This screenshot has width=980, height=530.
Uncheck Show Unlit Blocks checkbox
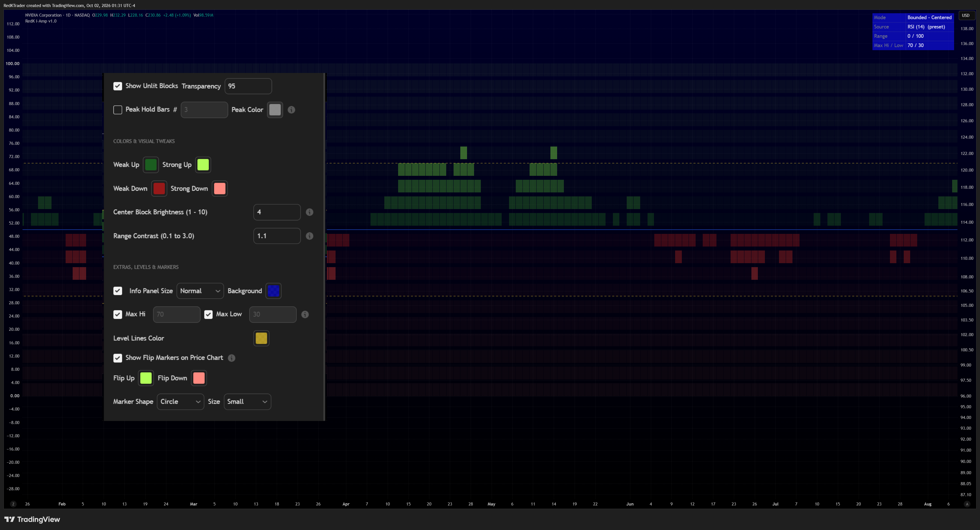click(x=118, y=86)
